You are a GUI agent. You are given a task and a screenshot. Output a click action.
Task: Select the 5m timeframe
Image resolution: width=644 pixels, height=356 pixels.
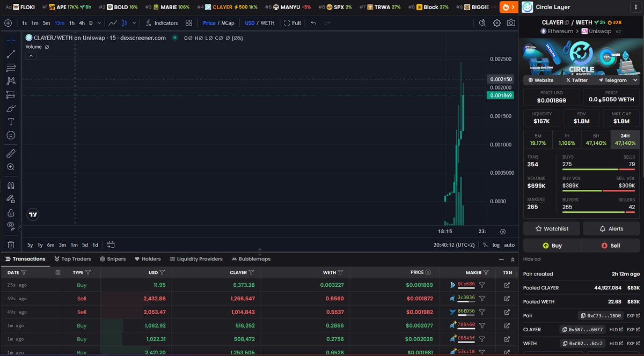coord(47,23)
